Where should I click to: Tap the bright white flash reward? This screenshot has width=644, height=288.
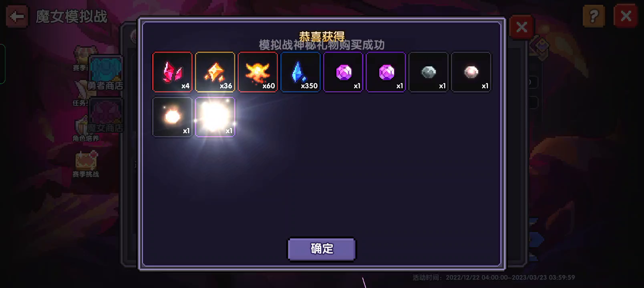(x=215, y=117)
